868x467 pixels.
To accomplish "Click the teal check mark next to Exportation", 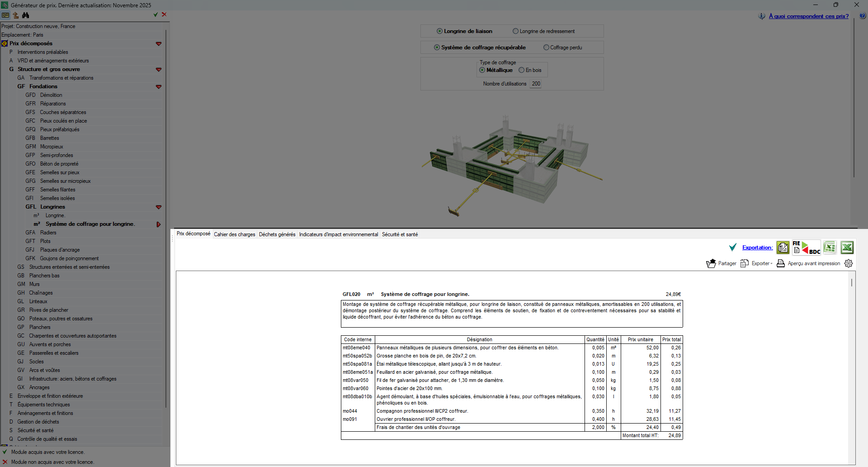I will pos(733,248).
